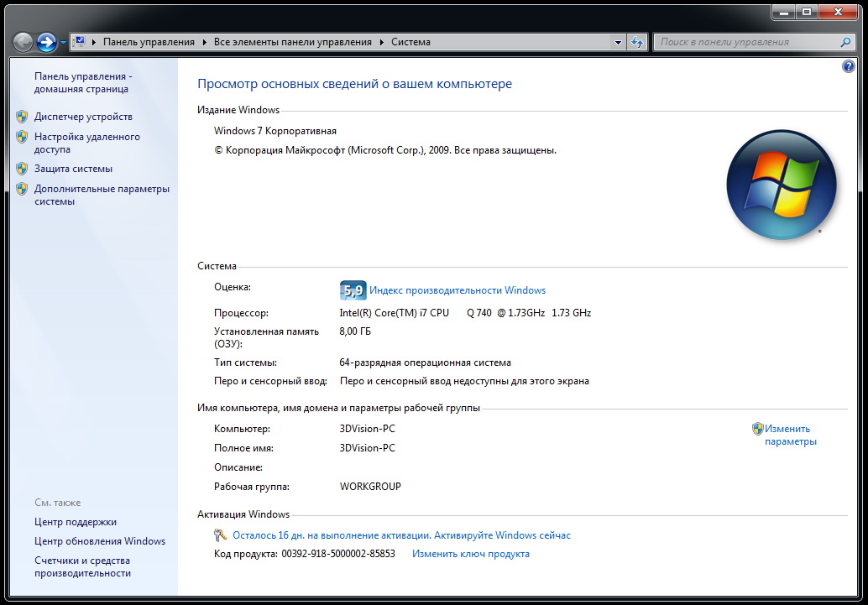This screenshot has height=605, width=868.
Task: Click the "8,00 ГБ" installed memory value
Action: tap(355, 331)
